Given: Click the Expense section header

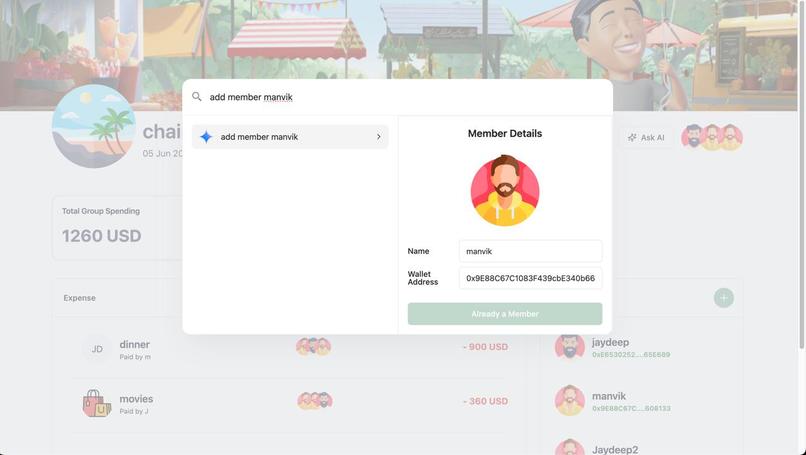Looking at the screenshot, I should 80,298.
